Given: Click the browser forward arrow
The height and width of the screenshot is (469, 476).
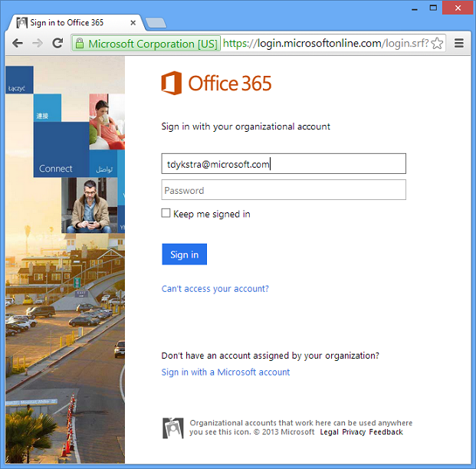Looking at the screenshot, I should click(x=38, y=44).
